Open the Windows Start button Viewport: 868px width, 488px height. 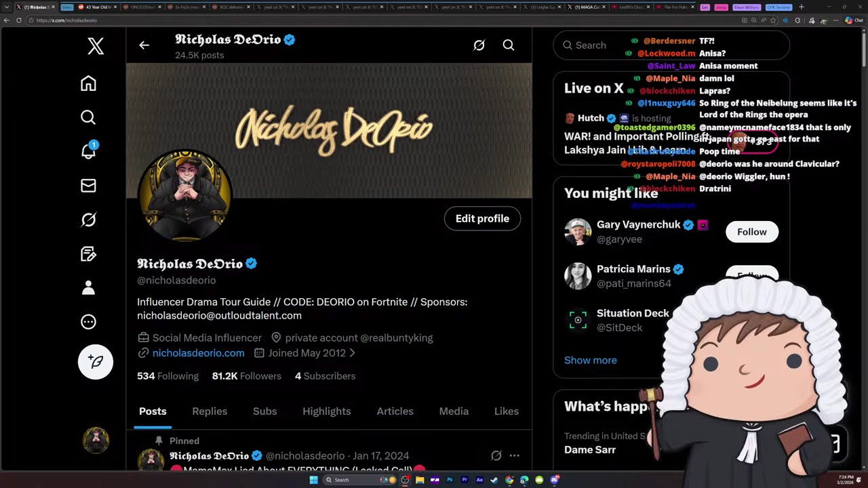coord(313,480)
